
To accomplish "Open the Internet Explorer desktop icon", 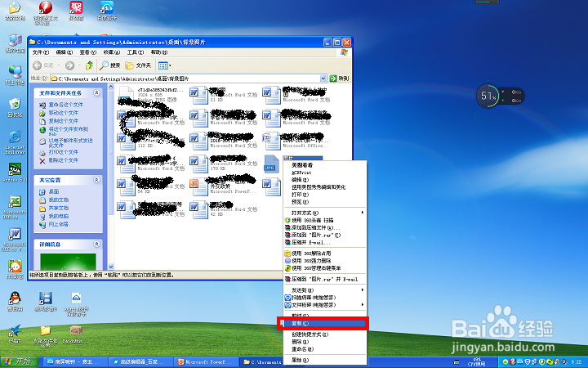I will coord(15,142).
